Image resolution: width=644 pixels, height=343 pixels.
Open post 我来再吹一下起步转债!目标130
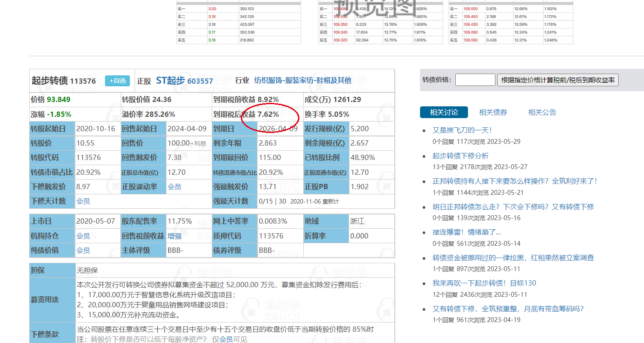tap(485, 283)
